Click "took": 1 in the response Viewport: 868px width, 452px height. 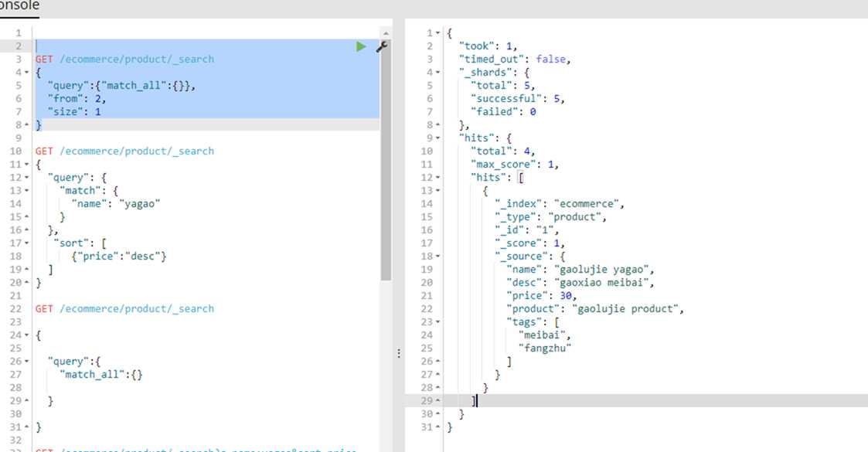(x=488, y=46)
